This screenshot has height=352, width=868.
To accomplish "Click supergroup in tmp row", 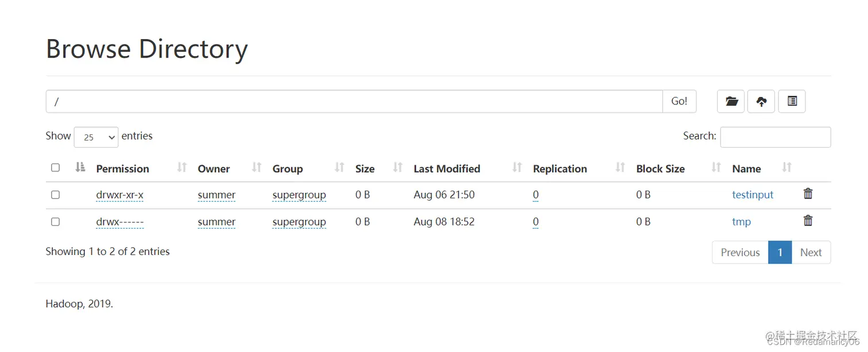I will point(299,222).
